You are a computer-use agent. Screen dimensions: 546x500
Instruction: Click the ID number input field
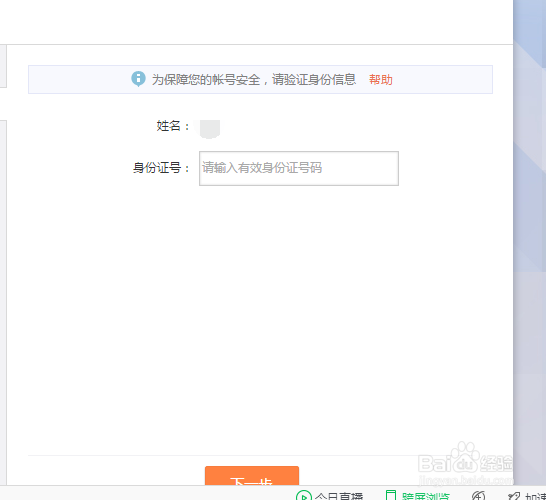(299, 169)
